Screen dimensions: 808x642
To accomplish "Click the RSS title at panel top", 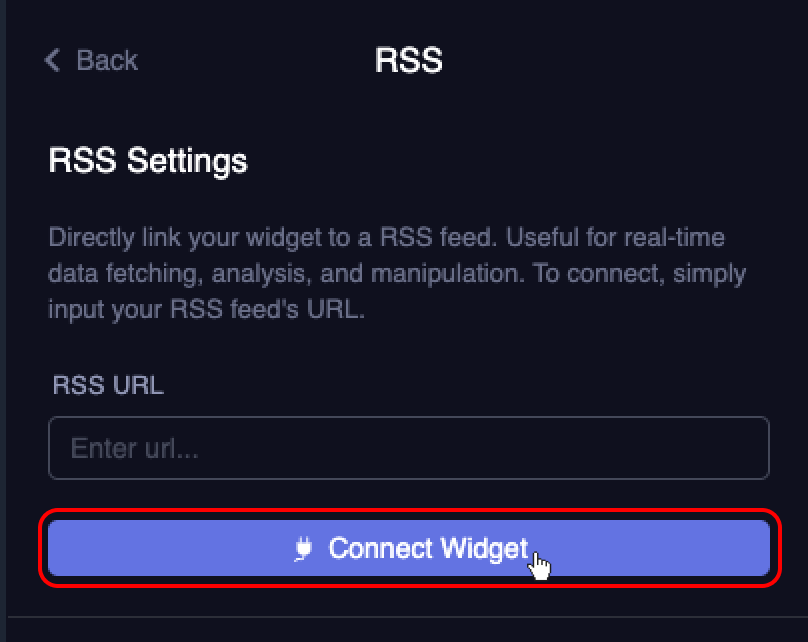I will [408, 60].
